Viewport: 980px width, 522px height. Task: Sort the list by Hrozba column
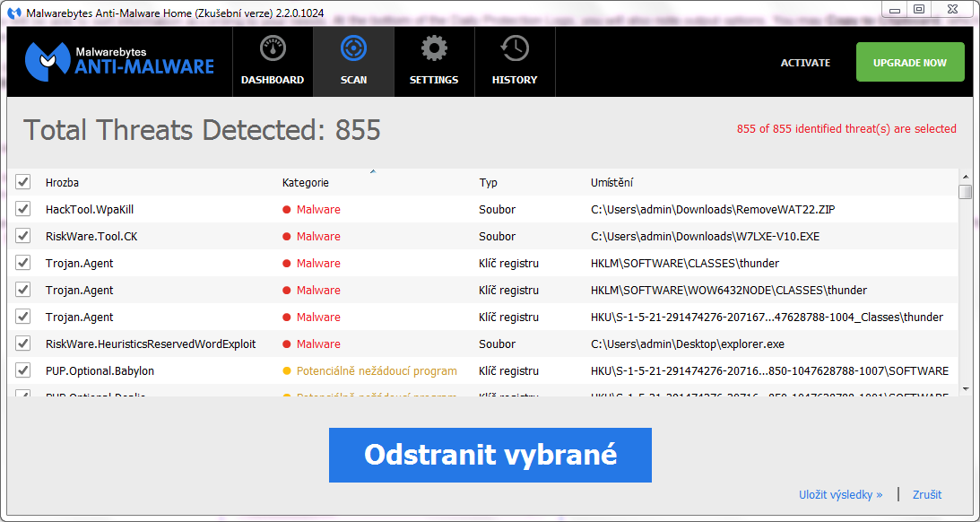(62, 183)
